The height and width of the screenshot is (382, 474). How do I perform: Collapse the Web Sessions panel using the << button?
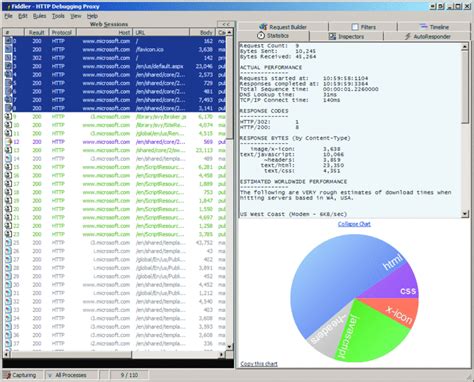[226, 24]
